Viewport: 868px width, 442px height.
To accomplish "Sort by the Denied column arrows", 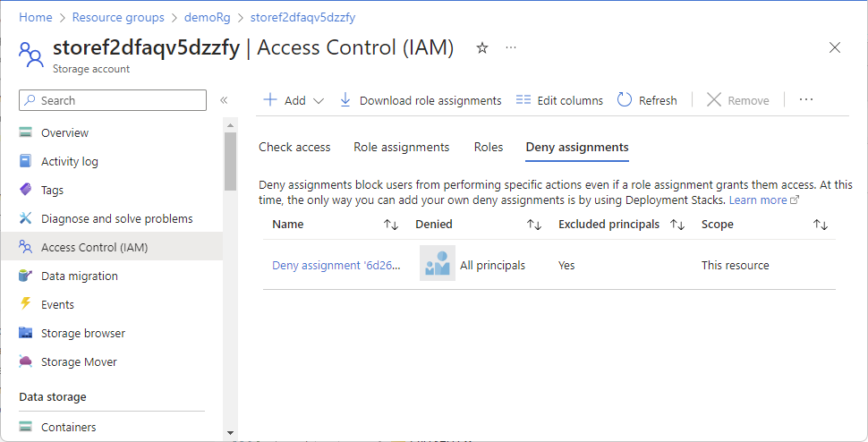I will pyautogui.click(x=533, y=225).
